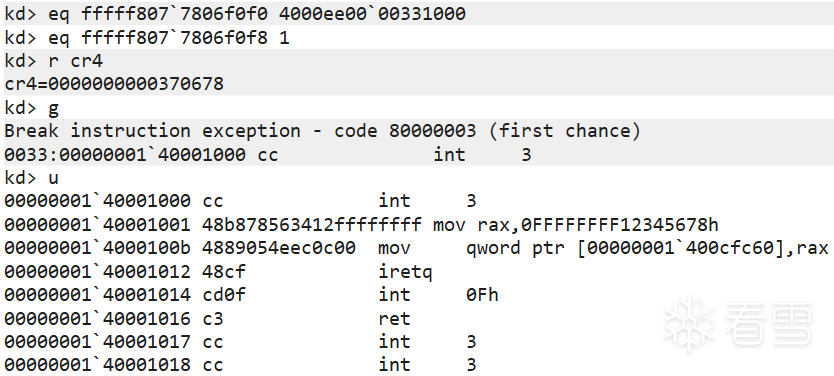
Task: Click the 'int 0Fh' instruction
Action: (438, 294)
